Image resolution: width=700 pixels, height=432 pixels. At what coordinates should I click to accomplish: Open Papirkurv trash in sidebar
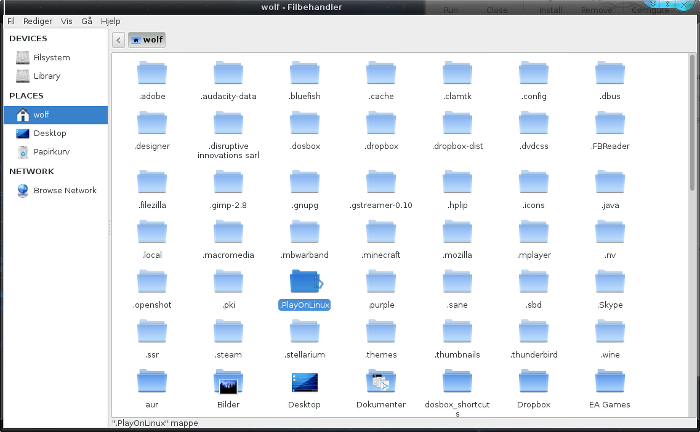pos(56,152)
